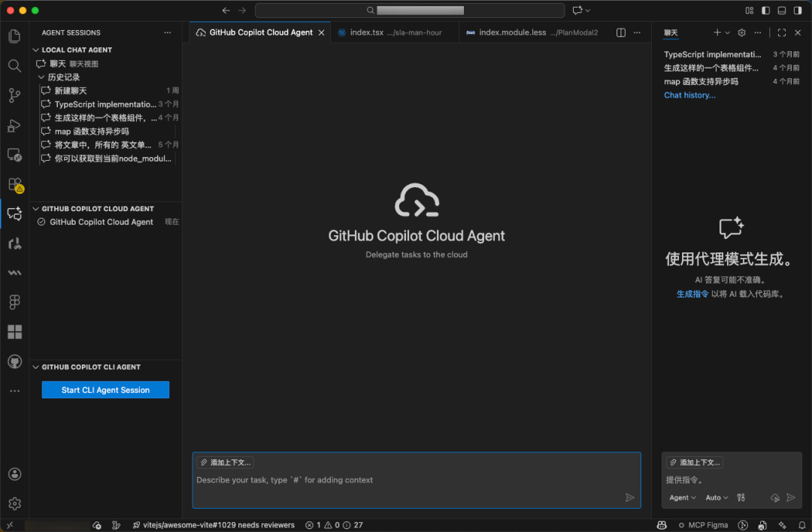This screenshot has width=812, height=532.
Task: Add context in right chat panel
Action: [695, 463]
